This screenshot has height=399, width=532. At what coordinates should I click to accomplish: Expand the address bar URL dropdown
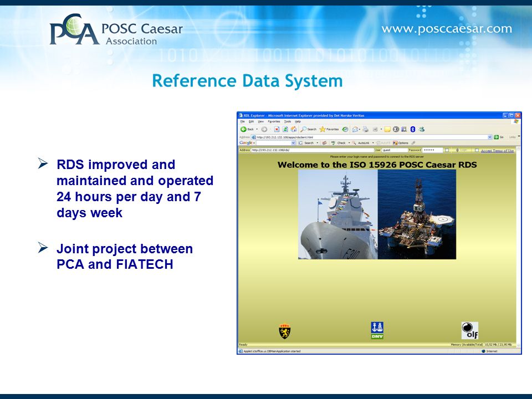(490, 137)
